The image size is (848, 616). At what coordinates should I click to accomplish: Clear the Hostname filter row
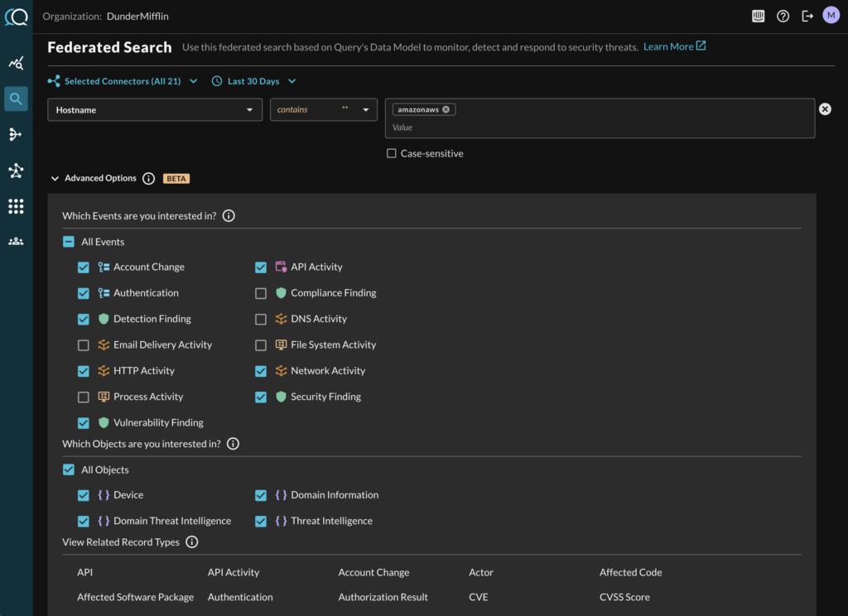click(x=825, y=109)
